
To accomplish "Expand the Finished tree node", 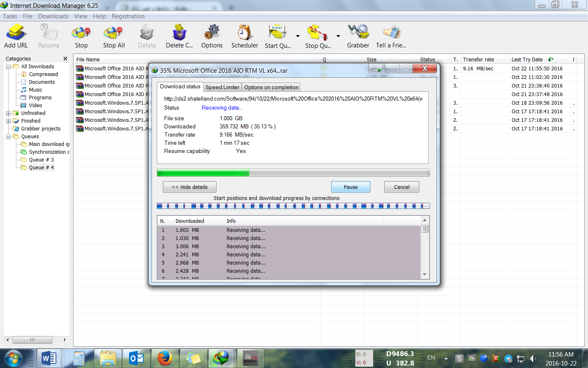I will coord(8,121).
